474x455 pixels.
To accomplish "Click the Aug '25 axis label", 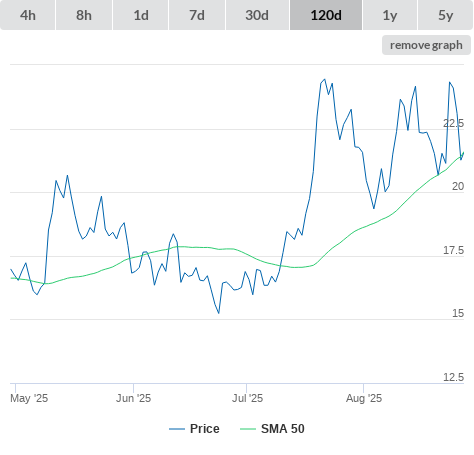I will 364,398.
